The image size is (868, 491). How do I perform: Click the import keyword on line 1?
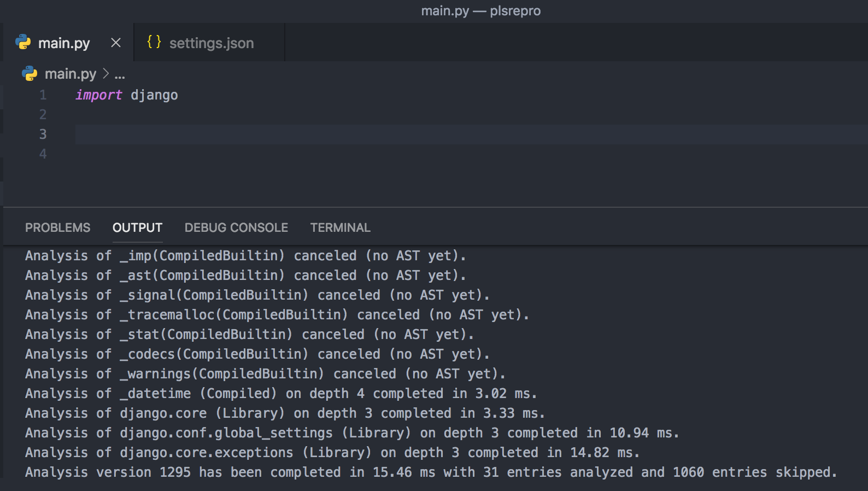click(98, 95)
